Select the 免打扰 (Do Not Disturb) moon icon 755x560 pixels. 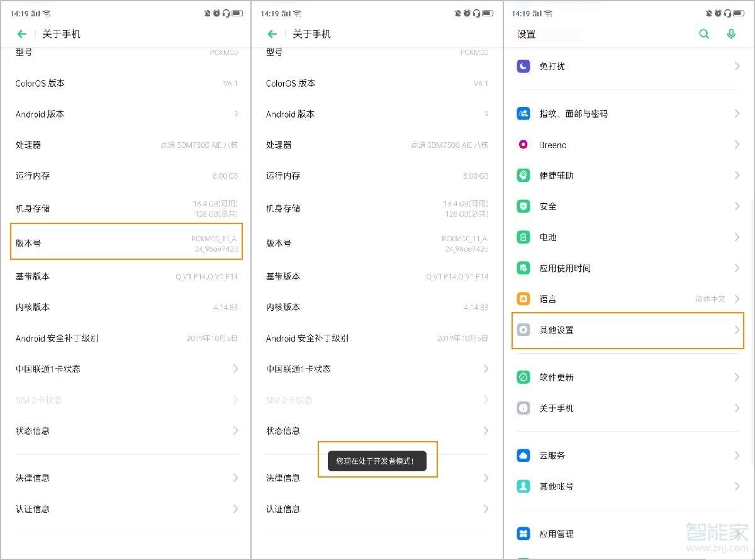[523, 65]
